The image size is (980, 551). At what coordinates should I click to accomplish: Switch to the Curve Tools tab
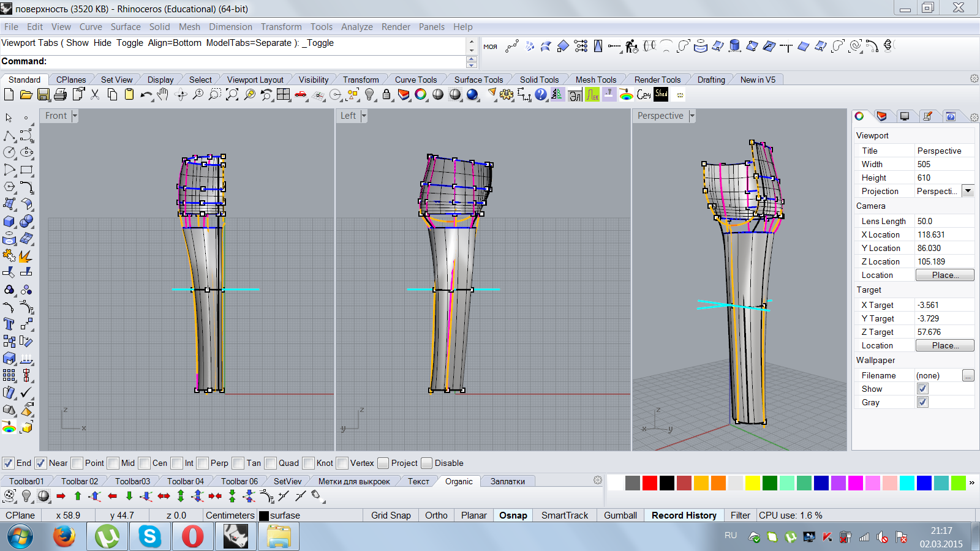(x=415, y=80)
